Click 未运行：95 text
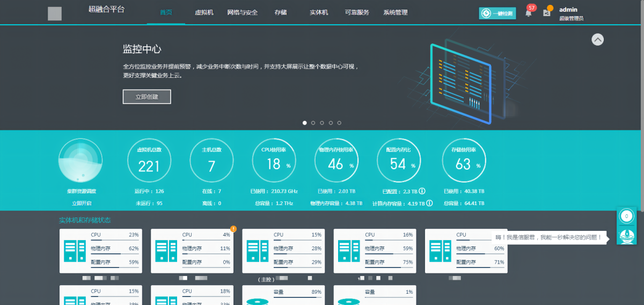The image size is (644, 305). click(x=149, y=204)
